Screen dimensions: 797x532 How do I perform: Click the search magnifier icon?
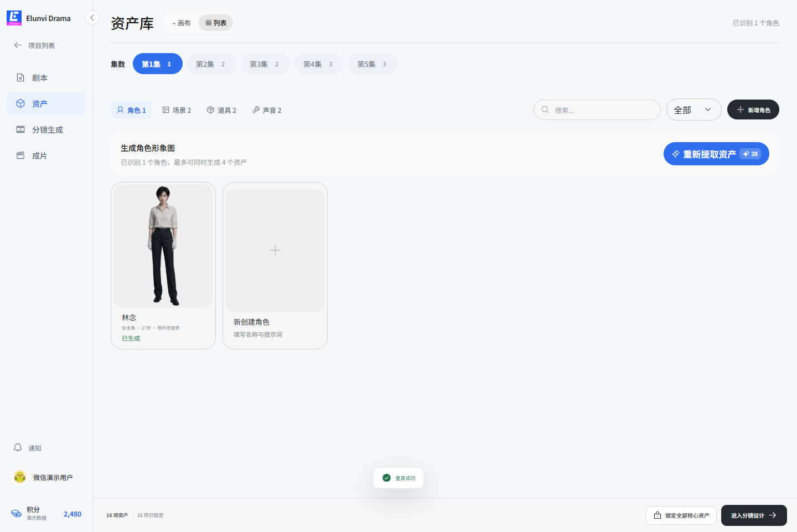click(x=545, y=109)
